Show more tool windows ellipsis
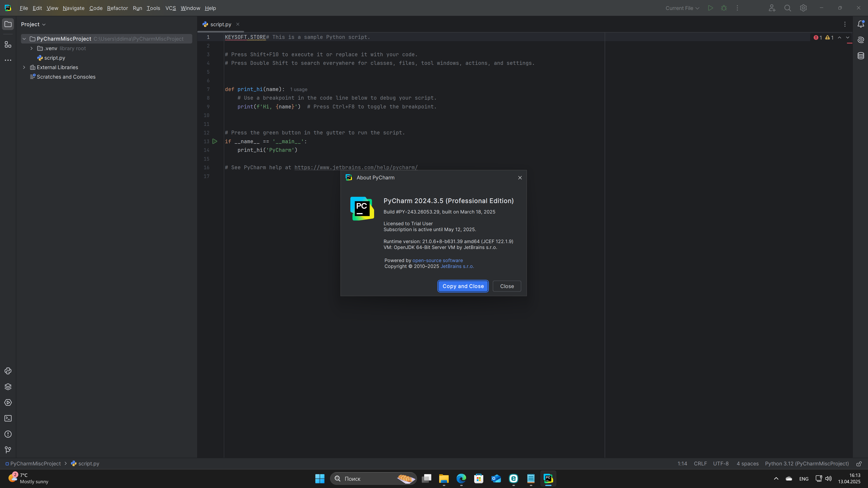 [x=8, y=60]
